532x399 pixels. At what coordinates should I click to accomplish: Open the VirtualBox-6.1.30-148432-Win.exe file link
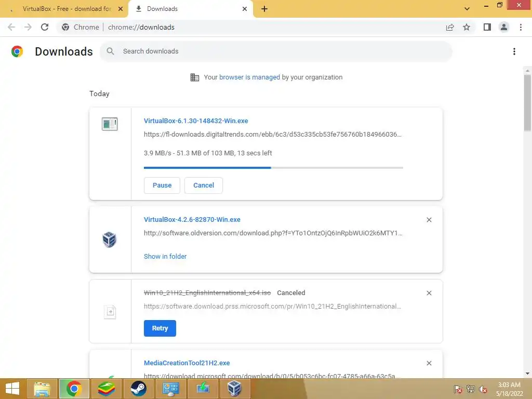click(x=196, y=121)
